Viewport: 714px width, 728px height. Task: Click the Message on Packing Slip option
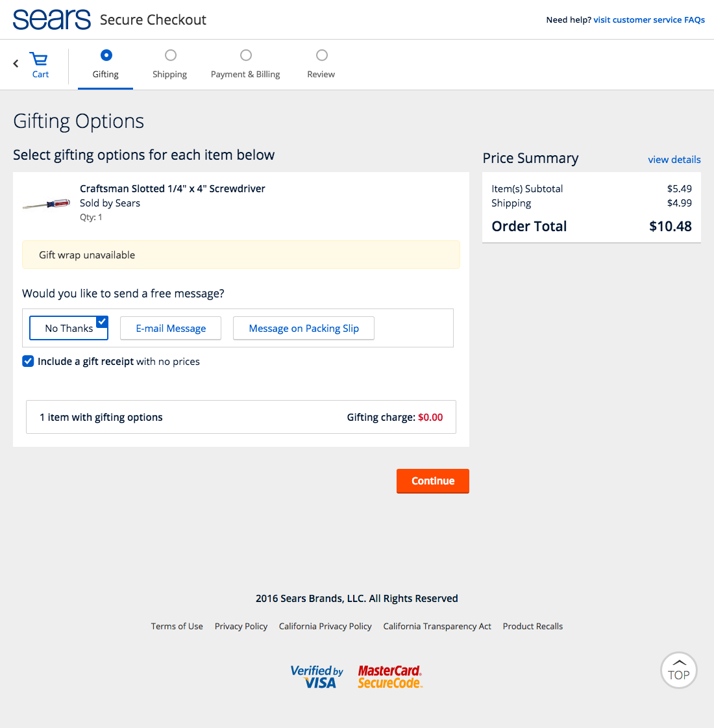[x=303, y=328]
